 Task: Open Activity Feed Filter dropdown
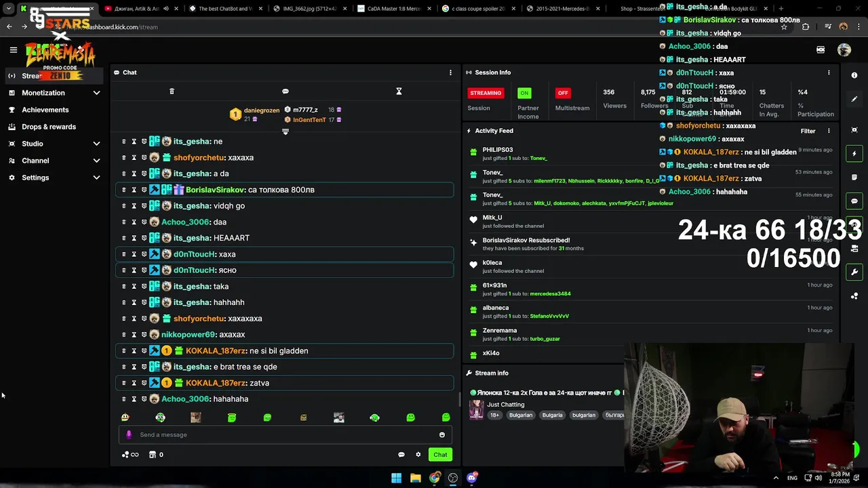tap(808, 131)
